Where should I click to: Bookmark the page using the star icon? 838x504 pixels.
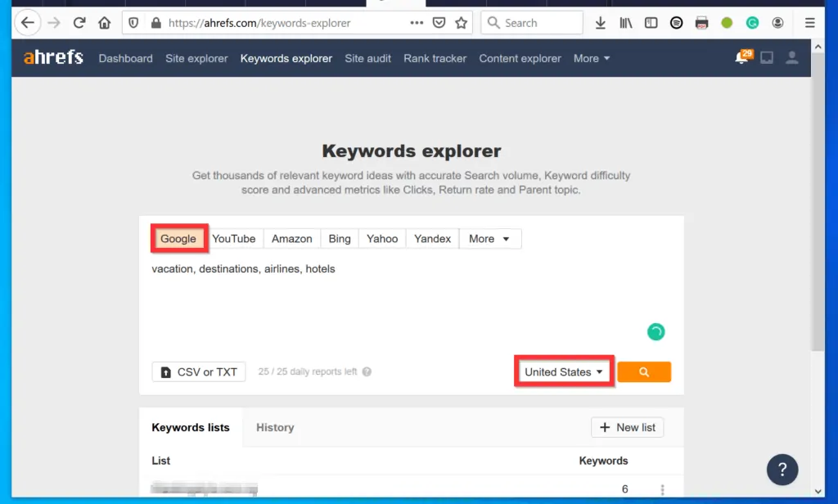click(x=462, y=22)
